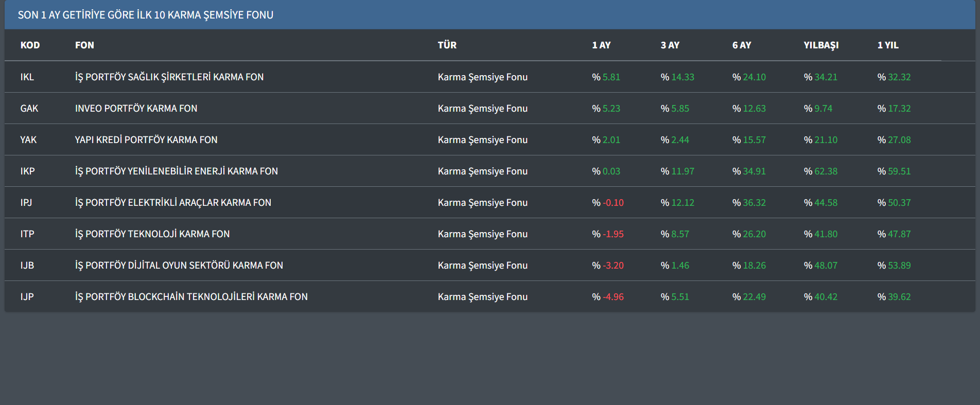
Task: Click the KOD column header
Action: [x=30, y=45]
